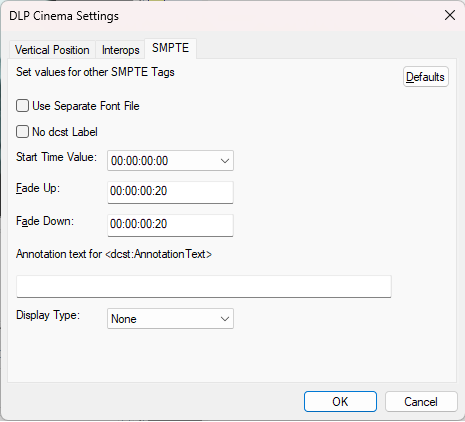Focus the Fade Up time field
Image resolution: width=465 pixels, height=422 pixels.
point(170,192)
